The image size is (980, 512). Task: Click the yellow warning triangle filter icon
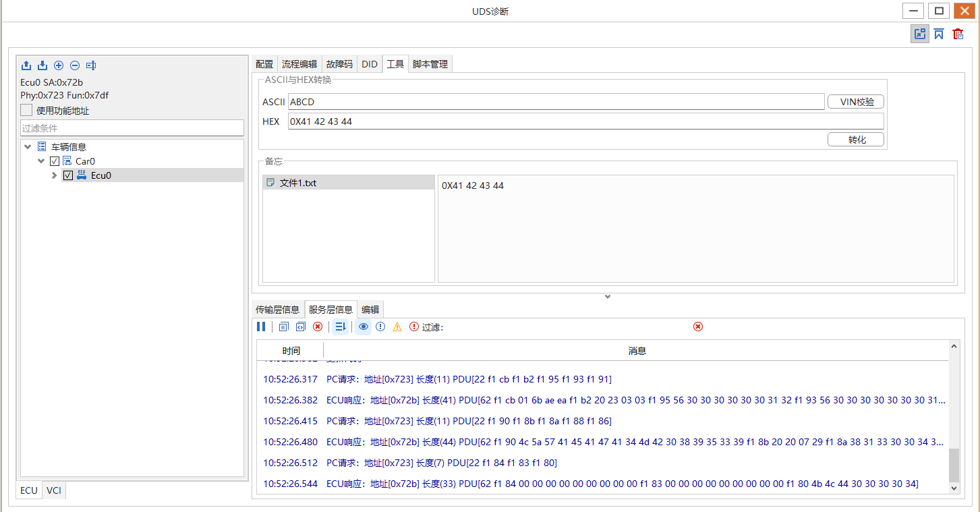click(x=397, y=326)
